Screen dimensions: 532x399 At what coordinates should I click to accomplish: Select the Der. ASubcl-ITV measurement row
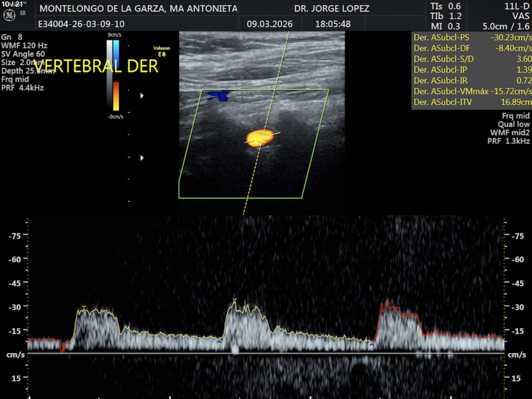pyautogui.click(x=472, y=102)
